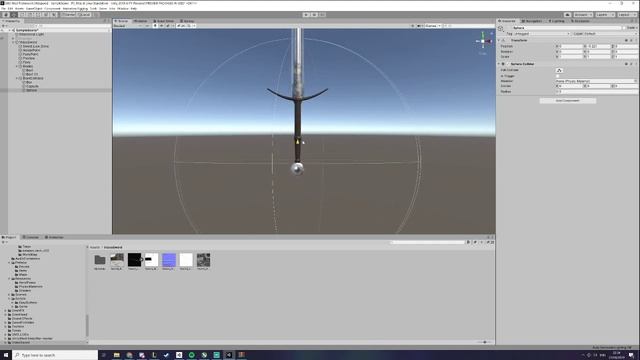Open the File menu
The width and height of the screenshot is (640, 360).
tap(4, 8)
